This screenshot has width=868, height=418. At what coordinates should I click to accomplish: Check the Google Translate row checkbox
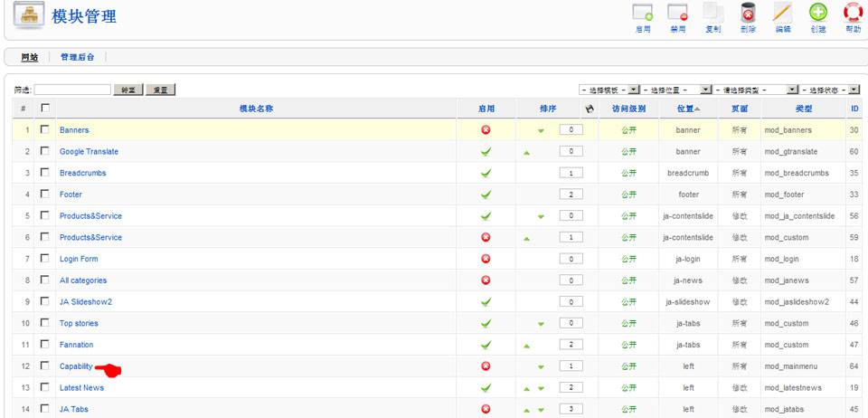[x=45, y=150]
